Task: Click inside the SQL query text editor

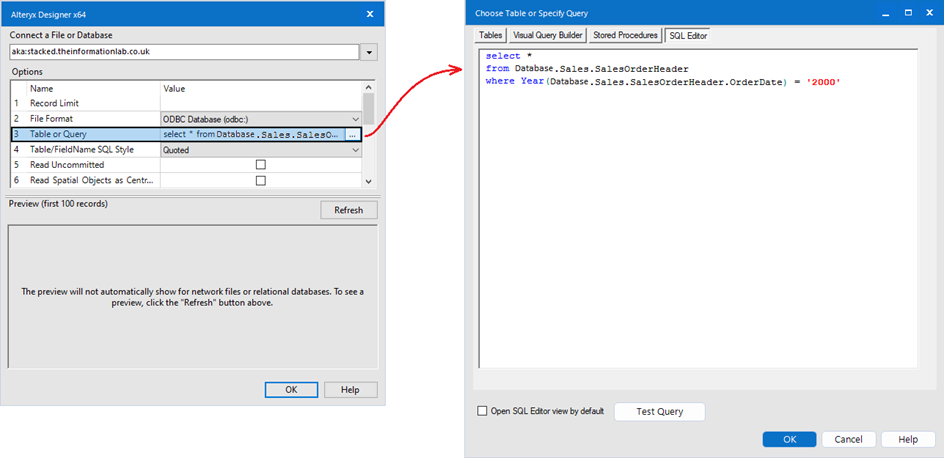Action: (698, 208)
